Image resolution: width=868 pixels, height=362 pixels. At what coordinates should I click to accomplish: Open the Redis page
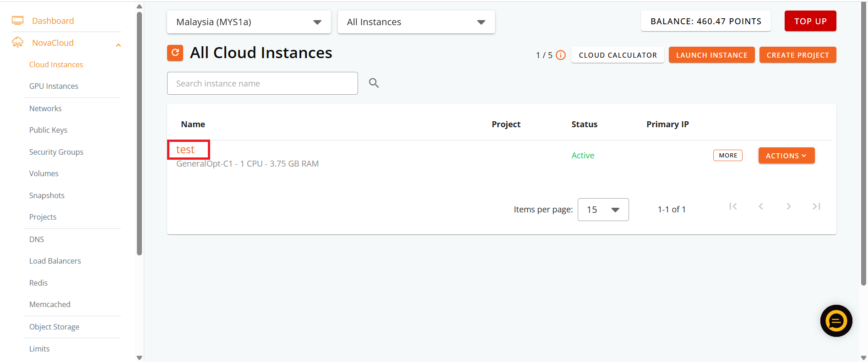click(x=38, y=283)
